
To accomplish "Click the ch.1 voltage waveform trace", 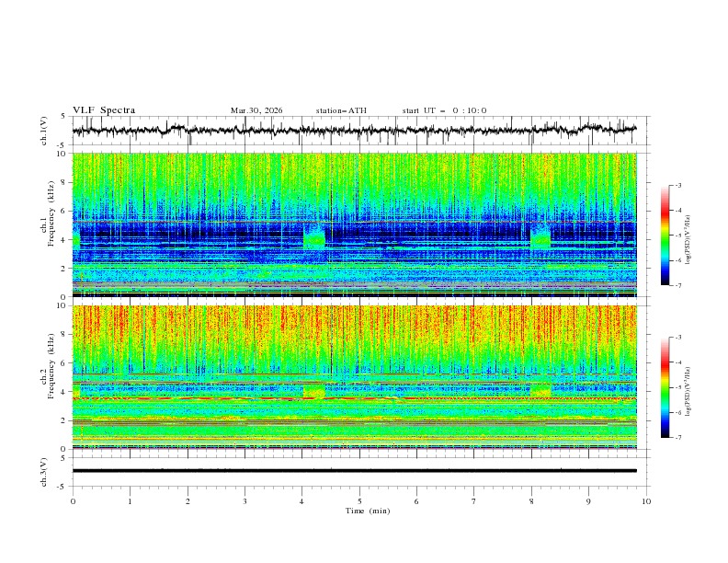I will pyautogui.click(x=354, y=131).
